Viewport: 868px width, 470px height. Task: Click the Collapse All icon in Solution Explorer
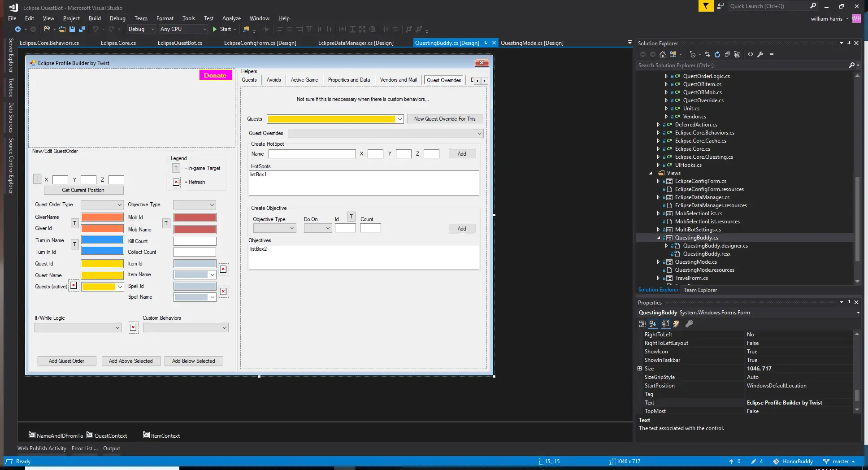pos(727,54)
